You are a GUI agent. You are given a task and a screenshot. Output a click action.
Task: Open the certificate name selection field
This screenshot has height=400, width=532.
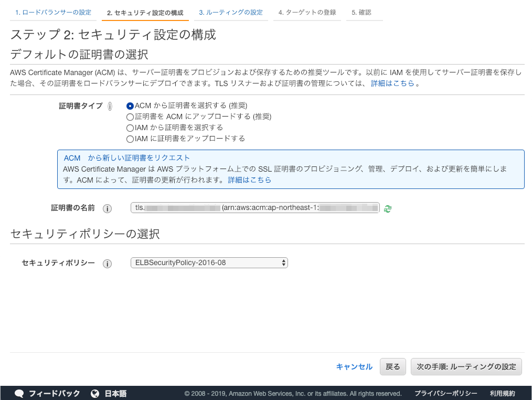tap(254, 207)
